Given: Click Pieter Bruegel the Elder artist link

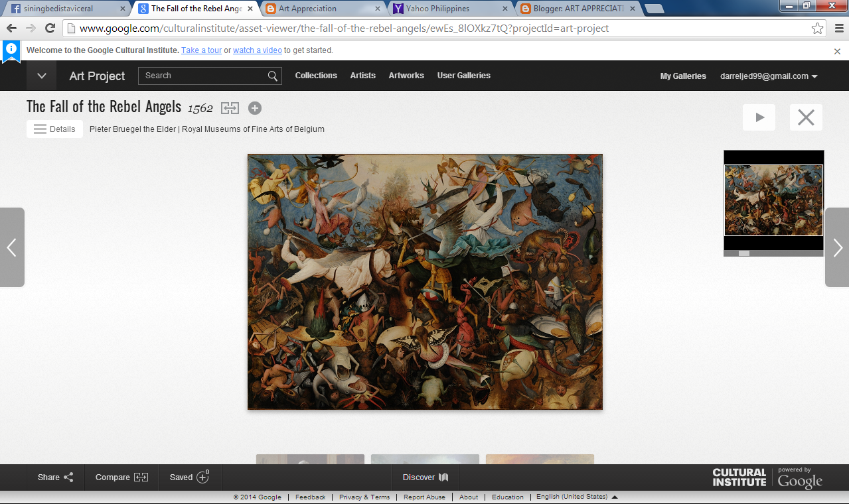Looking at the screenshot, I should coord(133,129).
